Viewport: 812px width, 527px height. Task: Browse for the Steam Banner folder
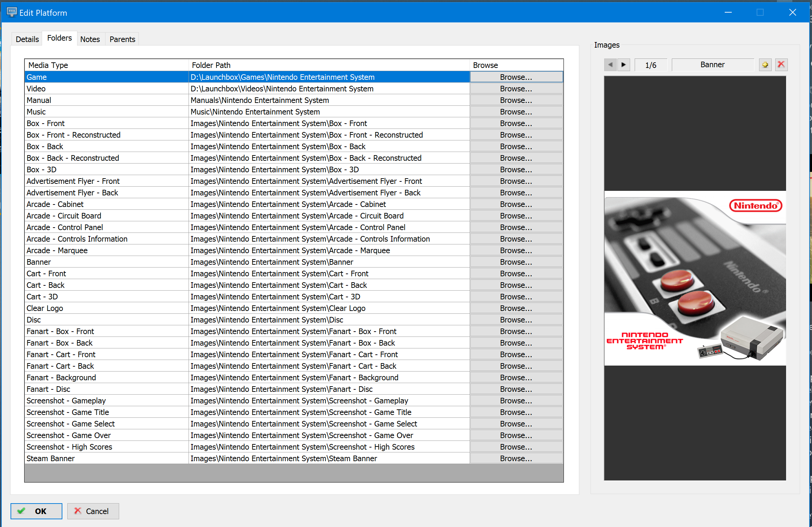(x=516, y=458)
